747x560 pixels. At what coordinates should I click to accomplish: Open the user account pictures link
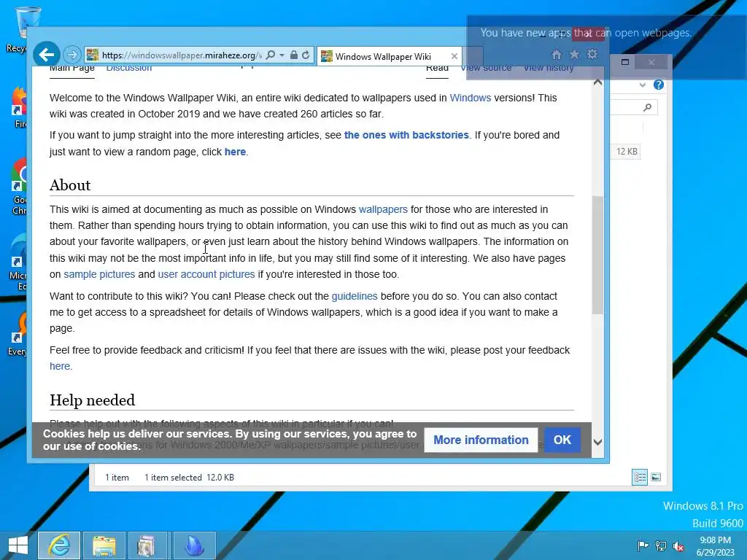[206, 274]
